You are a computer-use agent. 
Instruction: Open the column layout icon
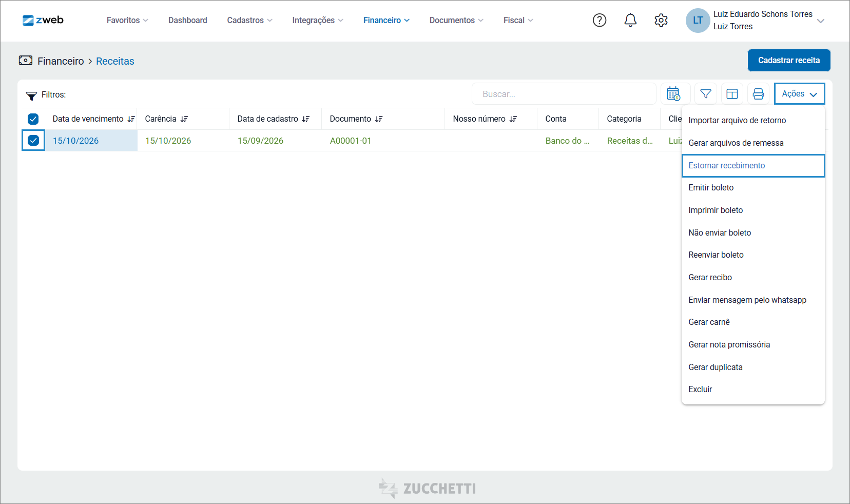[x=732, y=94]
